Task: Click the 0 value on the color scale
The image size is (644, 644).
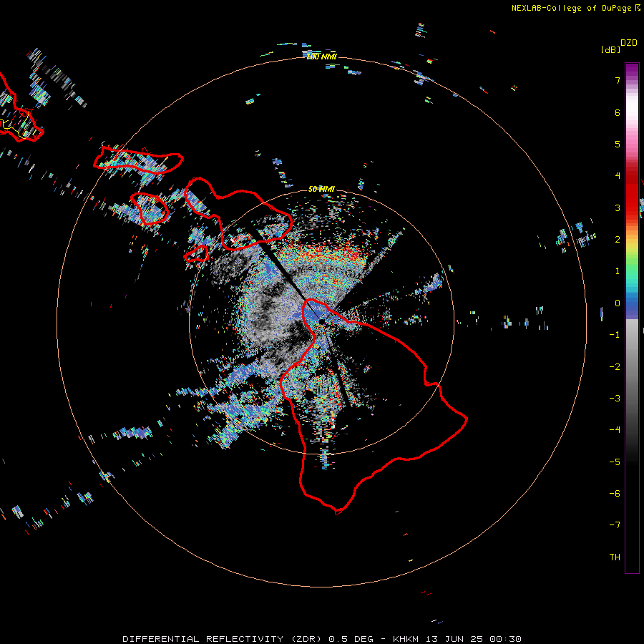Action: point(618,303)
